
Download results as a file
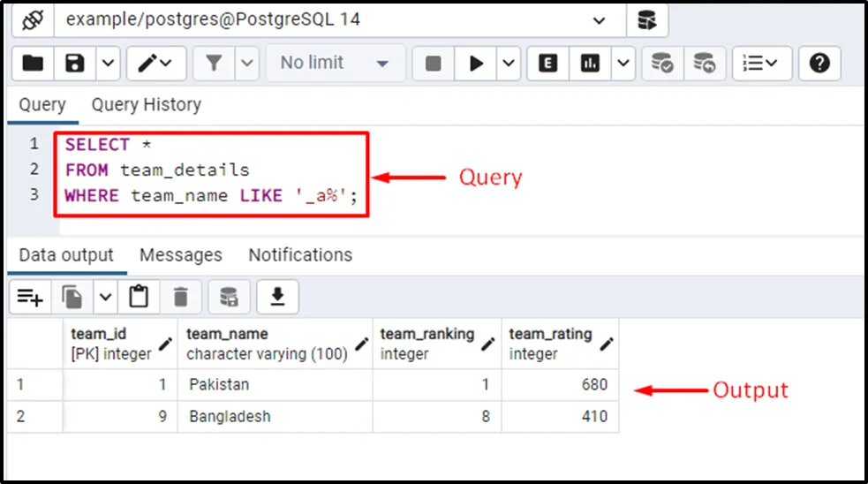tap(277, 298)
